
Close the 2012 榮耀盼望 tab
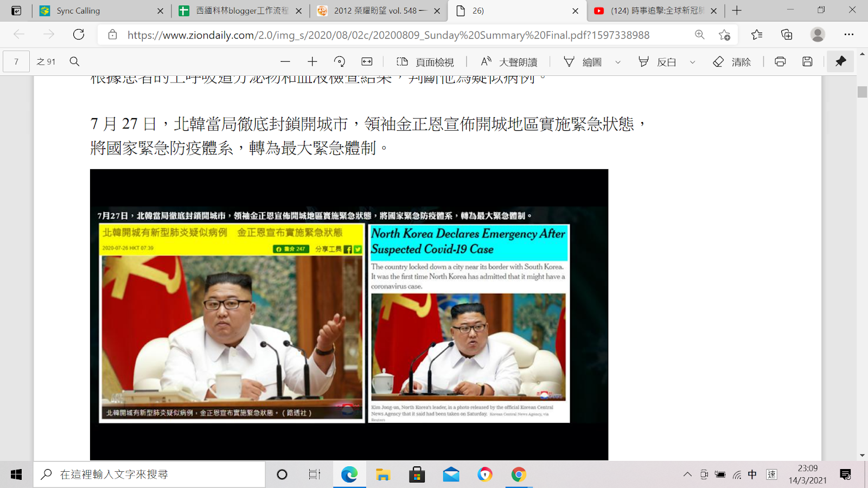(x=437, y=11)
